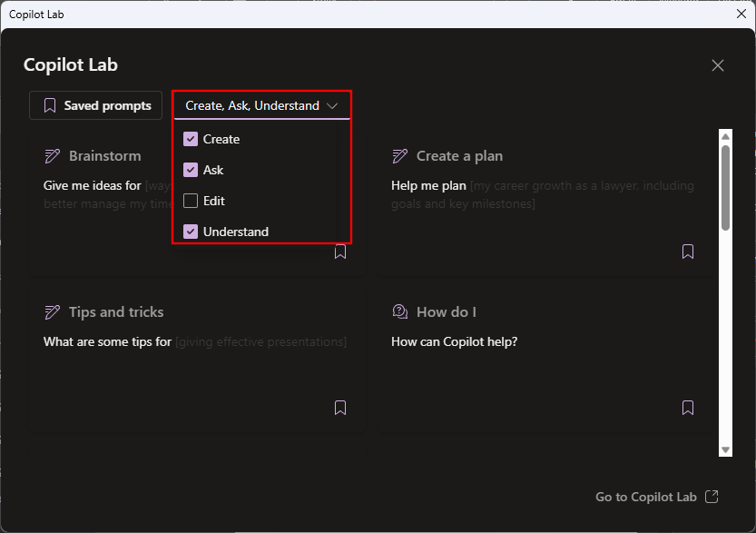Click the Create a plan pencil icon
This screenshot has height=533, width=756.
coord(399,156)
